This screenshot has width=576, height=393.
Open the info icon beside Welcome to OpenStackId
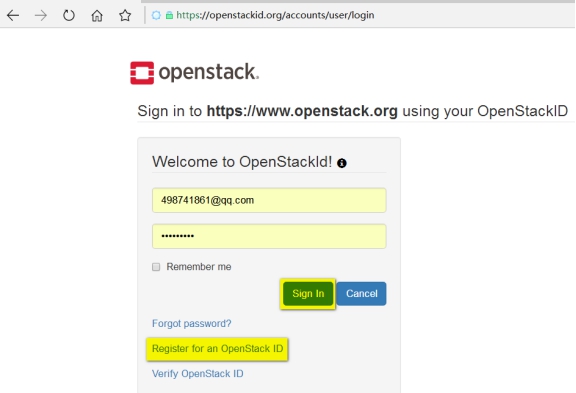click(342, 163)
